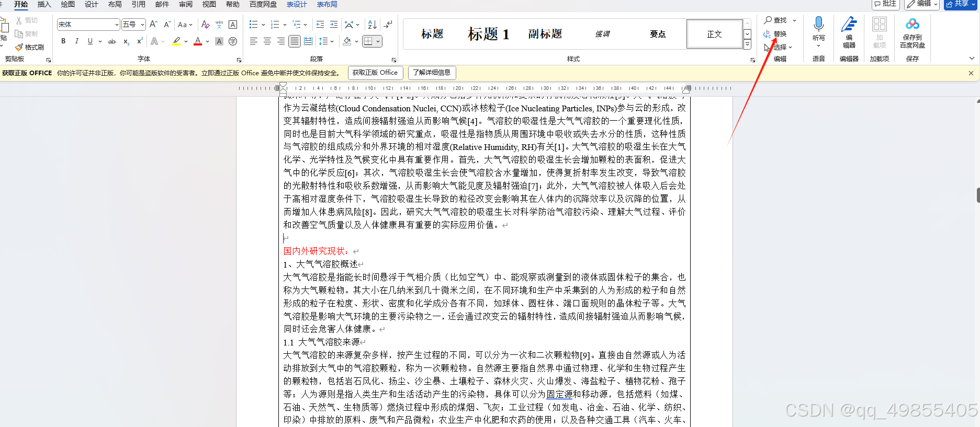Open paragraph dialog launcher

(x=394, y=60)
